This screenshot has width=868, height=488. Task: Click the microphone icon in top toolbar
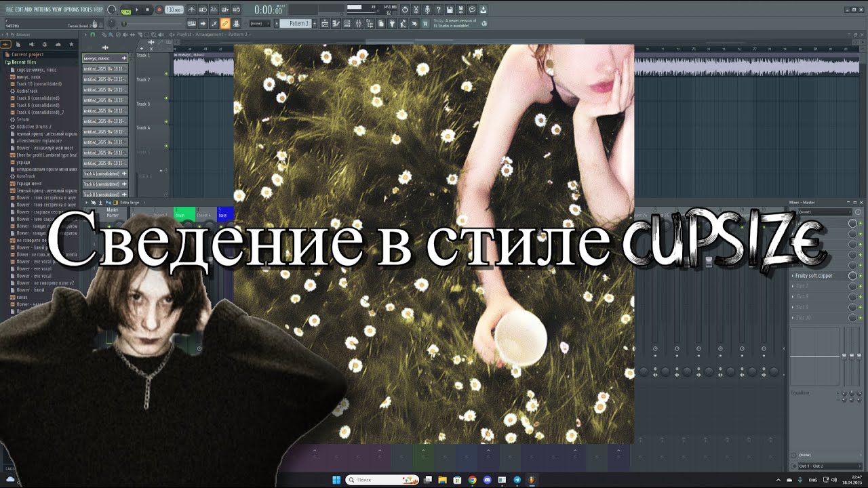tap(427, 9)
